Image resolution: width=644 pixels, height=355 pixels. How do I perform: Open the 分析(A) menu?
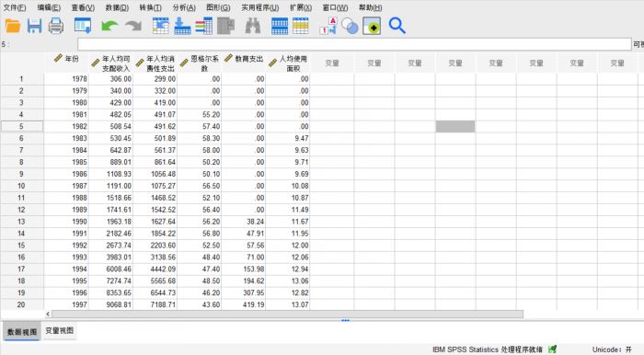[184, 7]
